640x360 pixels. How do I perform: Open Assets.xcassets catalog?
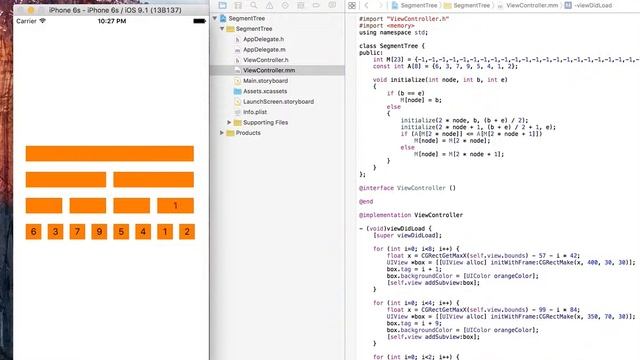pyautogui.click(x=265, y=91)
